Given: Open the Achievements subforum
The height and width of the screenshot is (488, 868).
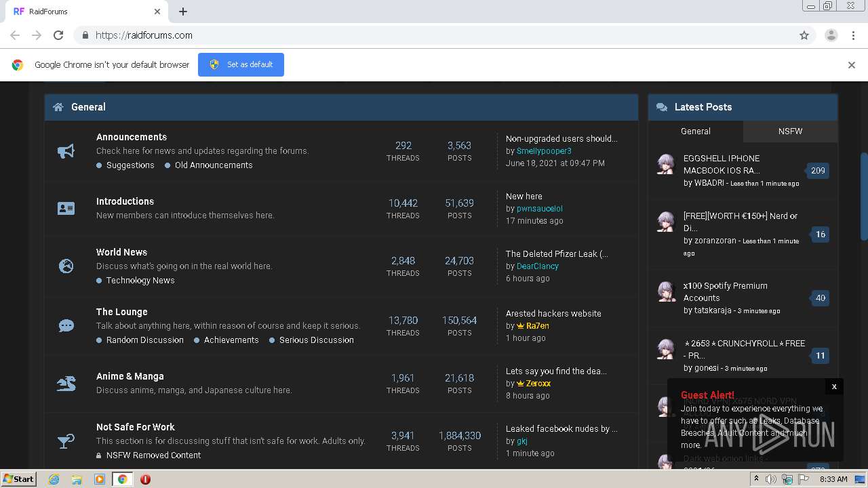Looking at the screenshot, I should pos(231,340).
